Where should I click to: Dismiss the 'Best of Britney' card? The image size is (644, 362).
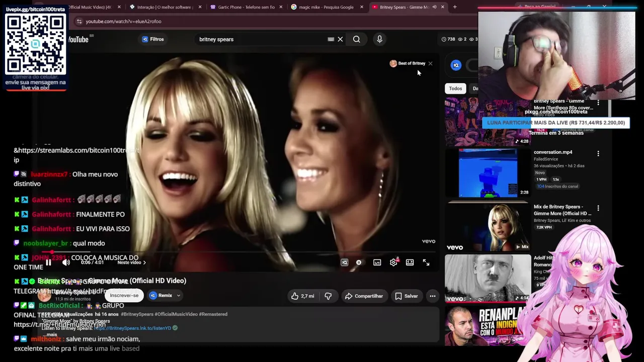pos(430,63)
